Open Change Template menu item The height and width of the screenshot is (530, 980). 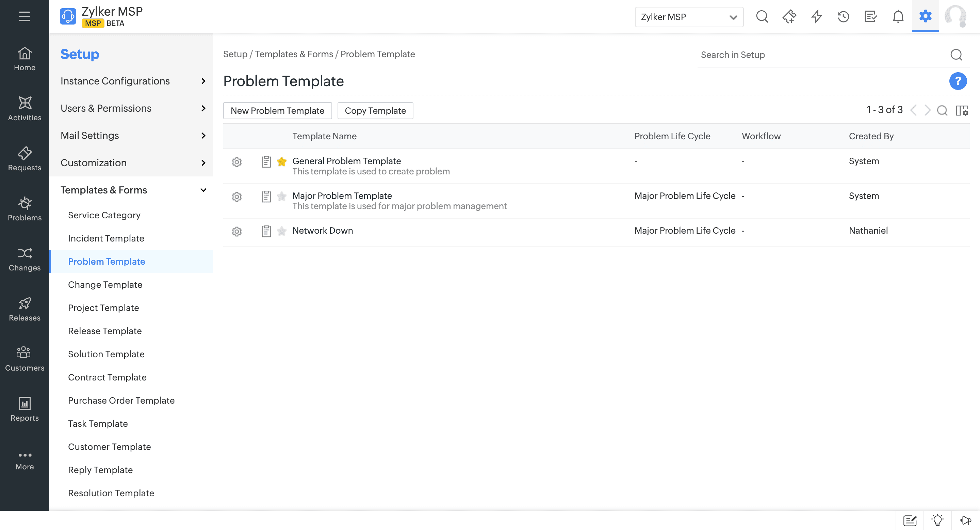point(105,284)
